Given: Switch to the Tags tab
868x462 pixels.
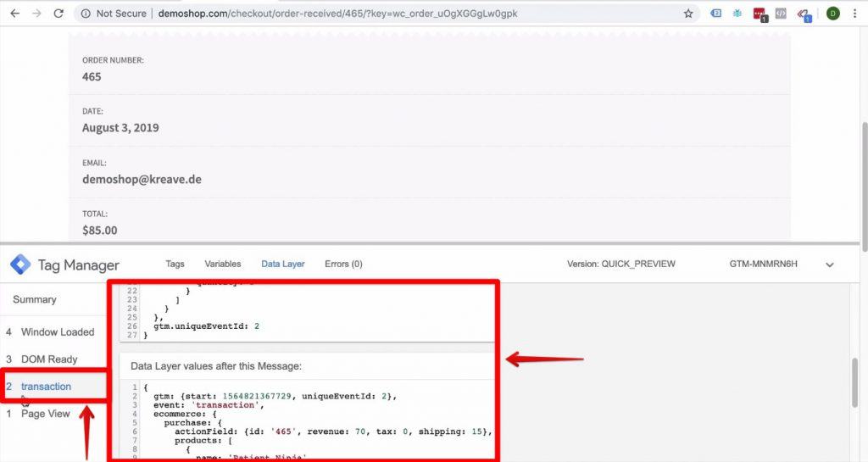Looking at the screenshot, I should (175, 264).
